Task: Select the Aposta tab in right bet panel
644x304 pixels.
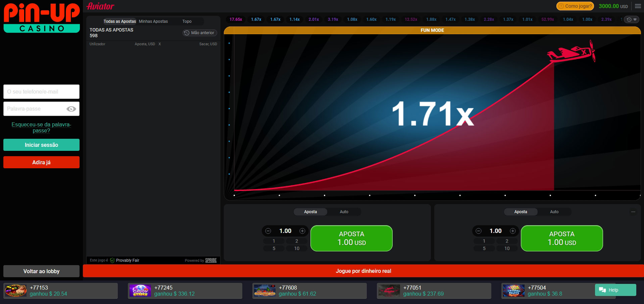Action: pyautogui.click(x=521, y=212)
